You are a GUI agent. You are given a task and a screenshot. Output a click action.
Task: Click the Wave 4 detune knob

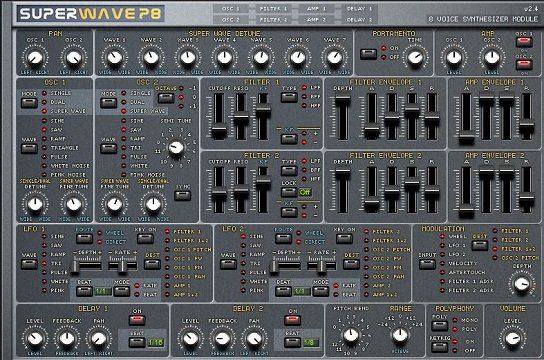[224, 58]
